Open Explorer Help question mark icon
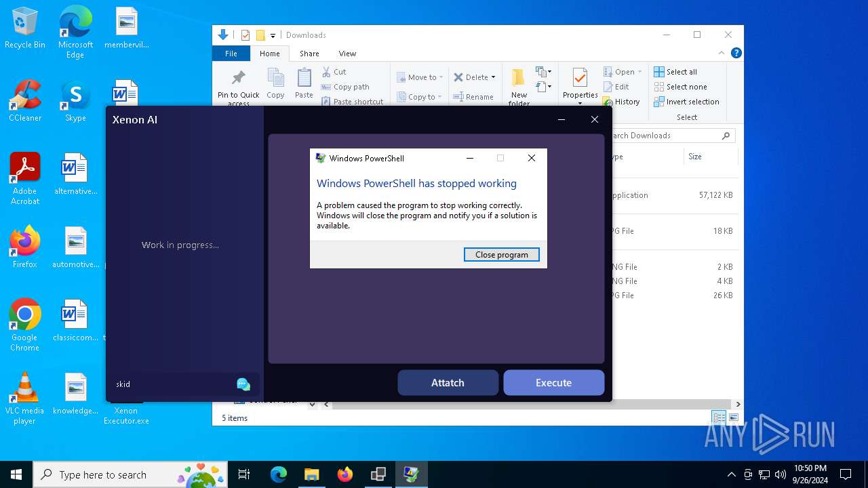Viewport: 868px width, 488px height. 736,53
